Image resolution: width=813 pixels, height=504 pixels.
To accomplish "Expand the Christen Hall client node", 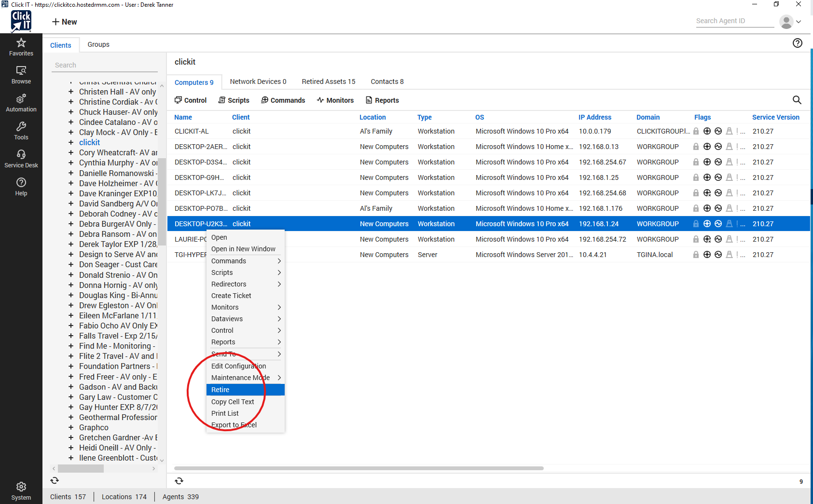I will (x=71, y=92).
